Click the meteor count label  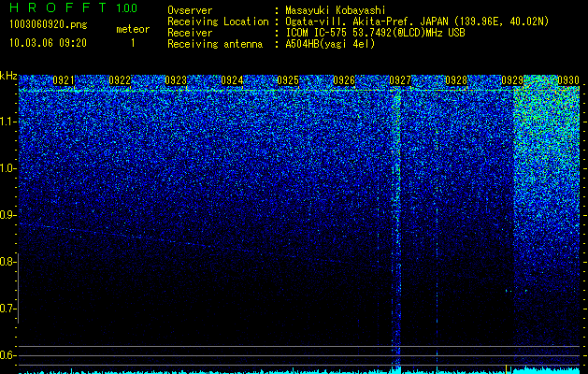(x=133, y=29)
